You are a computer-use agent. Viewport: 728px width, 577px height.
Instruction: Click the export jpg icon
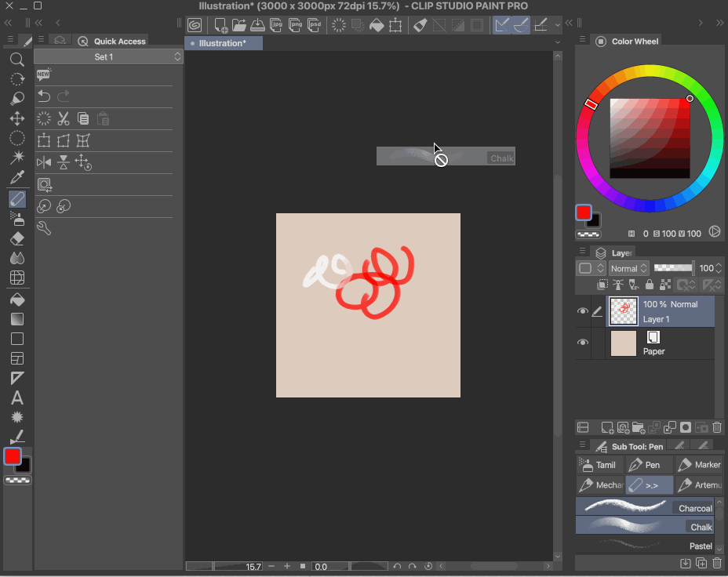[276, 25]
